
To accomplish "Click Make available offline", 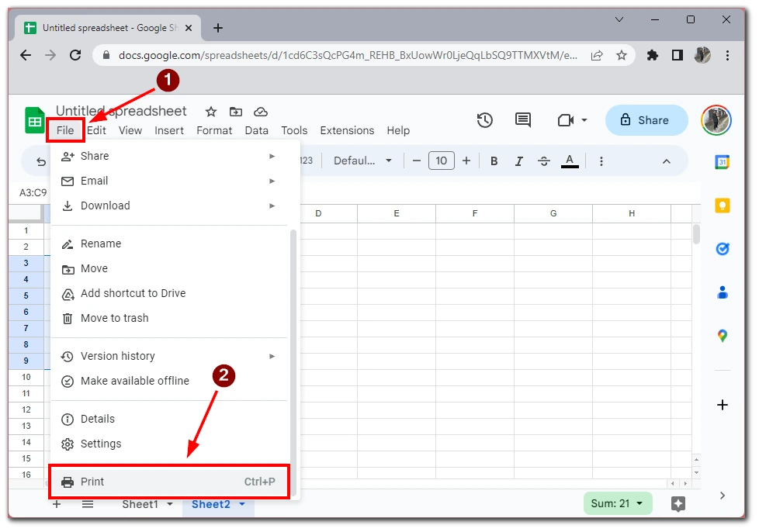I will (134, 381).
